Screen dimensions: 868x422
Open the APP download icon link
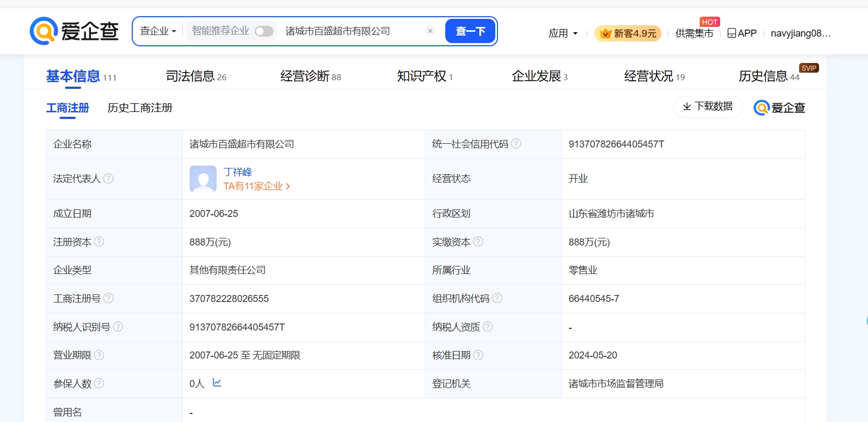(x=742, y=33)
